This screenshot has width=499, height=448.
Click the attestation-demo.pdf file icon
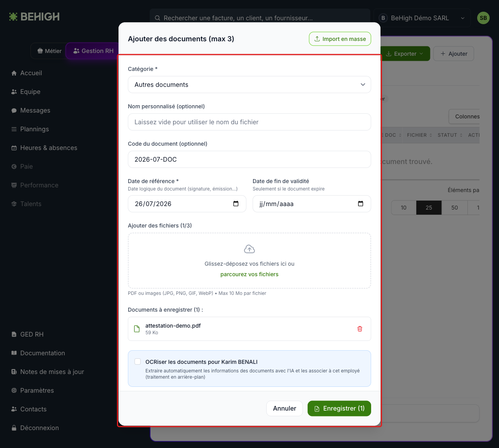click(x=137, y=329)
